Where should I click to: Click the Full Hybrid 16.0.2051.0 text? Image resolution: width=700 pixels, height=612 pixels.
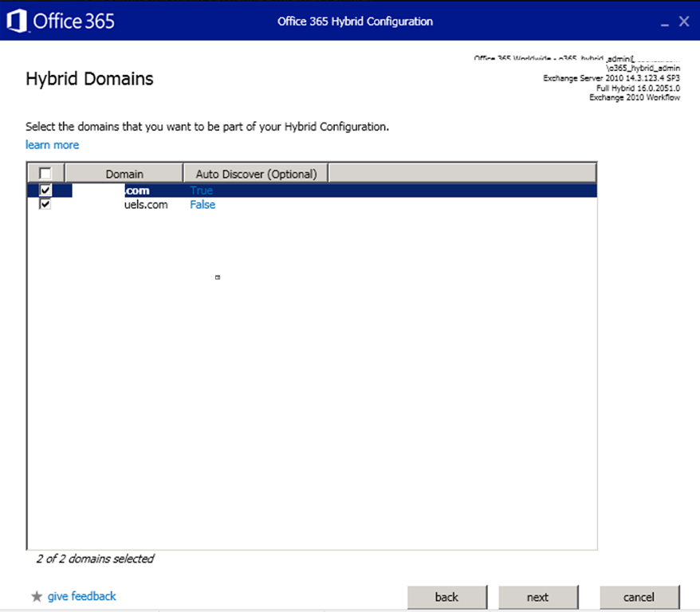[639, 88]
